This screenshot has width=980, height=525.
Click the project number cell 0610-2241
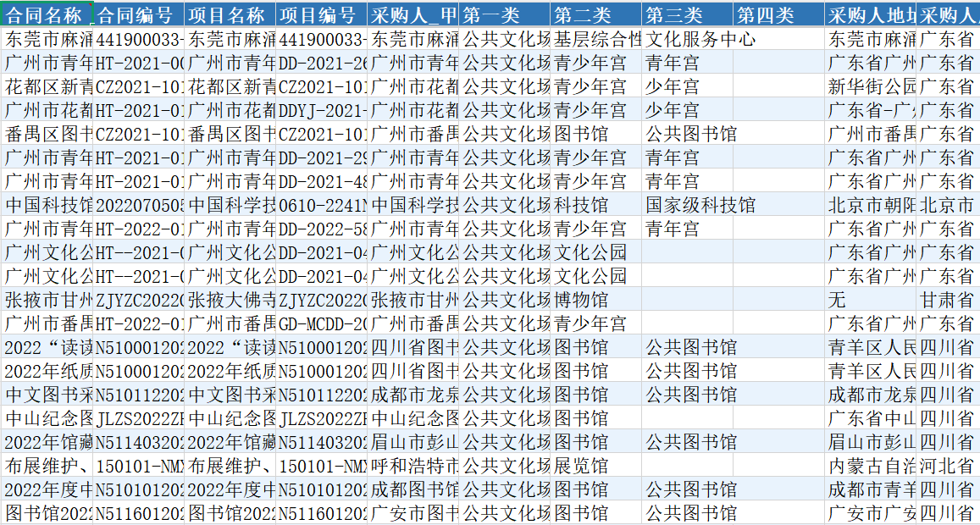[x=322, y=205]
